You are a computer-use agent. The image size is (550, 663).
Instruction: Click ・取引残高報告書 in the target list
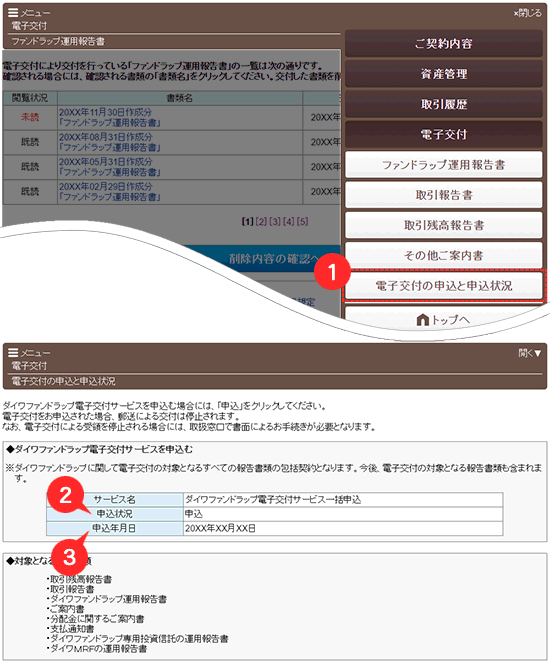[79, 579]
